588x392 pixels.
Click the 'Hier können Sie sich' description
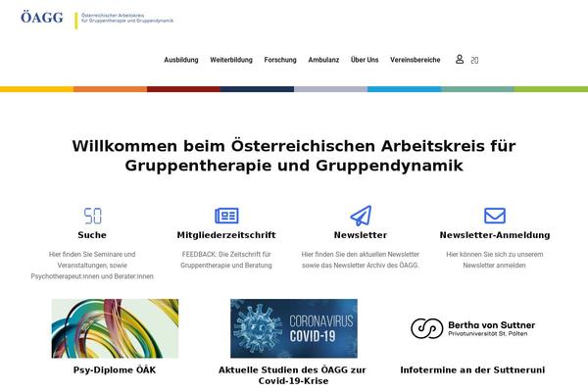tap(495, 260)
